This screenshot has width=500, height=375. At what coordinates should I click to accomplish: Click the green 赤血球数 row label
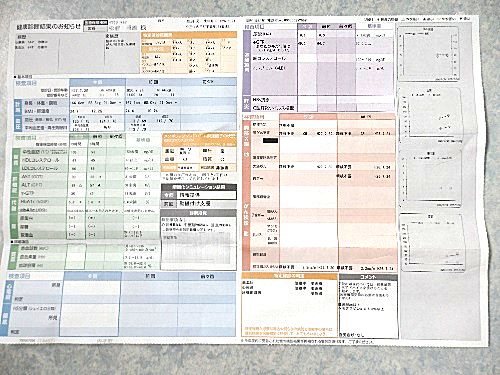click(35, 248)
